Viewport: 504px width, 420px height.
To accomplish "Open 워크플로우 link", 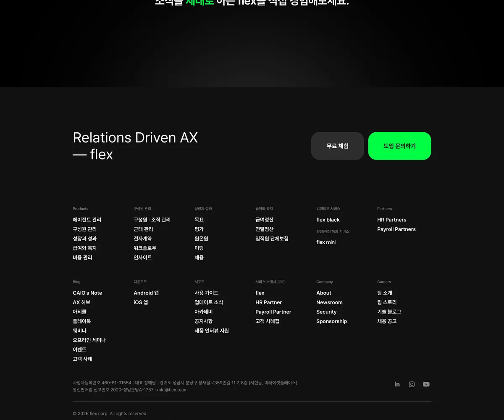I will tap(145, 248).
